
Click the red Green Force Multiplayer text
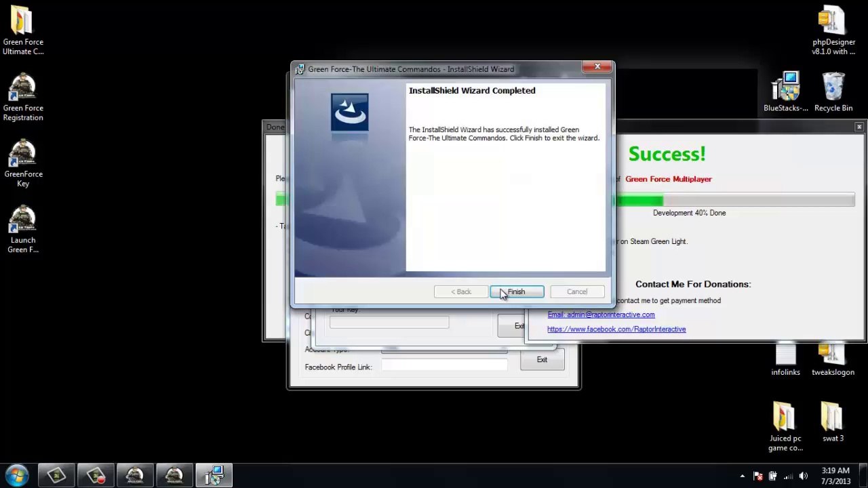point(669,179)
